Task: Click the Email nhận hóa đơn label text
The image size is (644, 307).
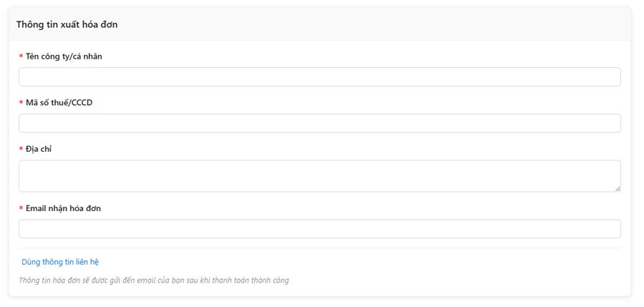Action: [63, 208]
